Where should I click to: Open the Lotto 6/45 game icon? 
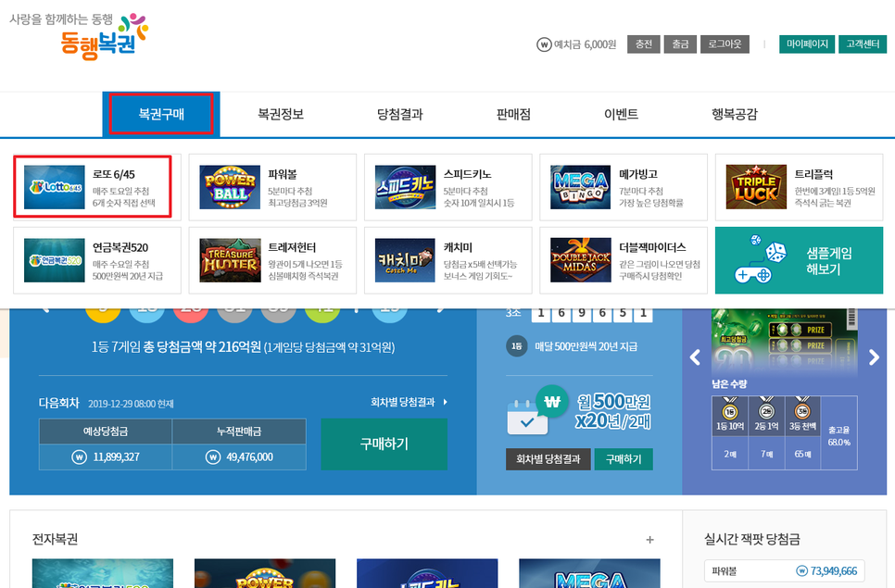coord(55,187)
